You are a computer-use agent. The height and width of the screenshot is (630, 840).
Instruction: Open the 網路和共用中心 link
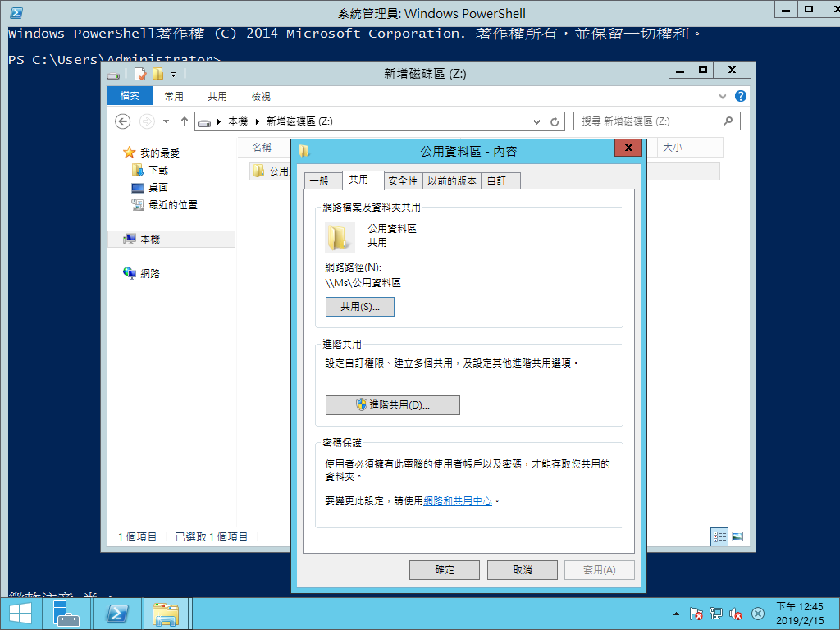coord(458,501)
